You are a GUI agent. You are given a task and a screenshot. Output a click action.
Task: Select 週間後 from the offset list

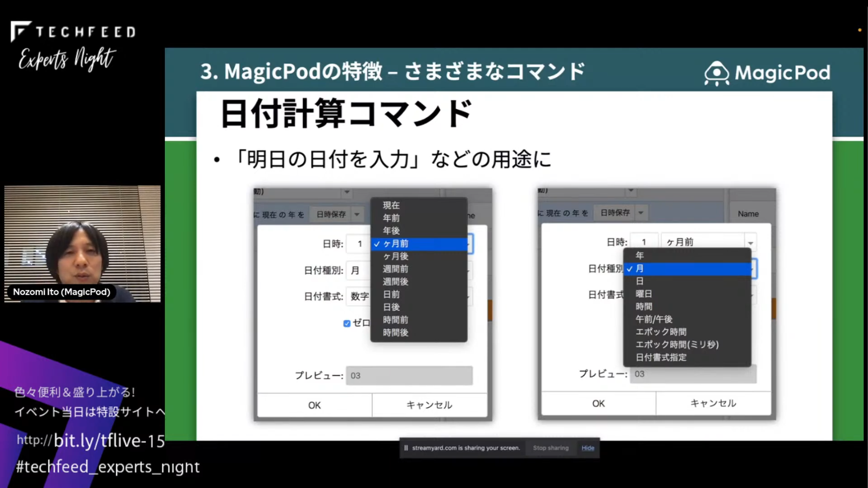coord(418,281)
